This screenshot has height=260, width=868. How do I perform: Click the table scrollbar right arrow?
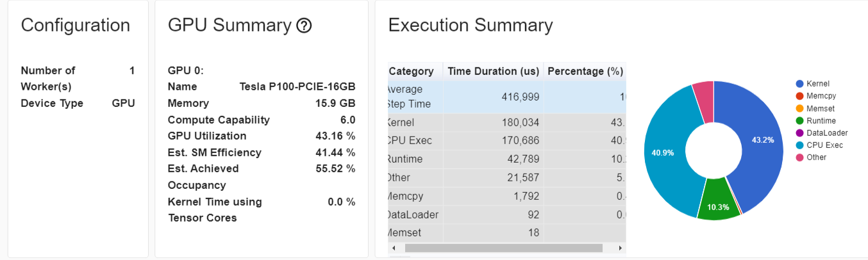620,248
